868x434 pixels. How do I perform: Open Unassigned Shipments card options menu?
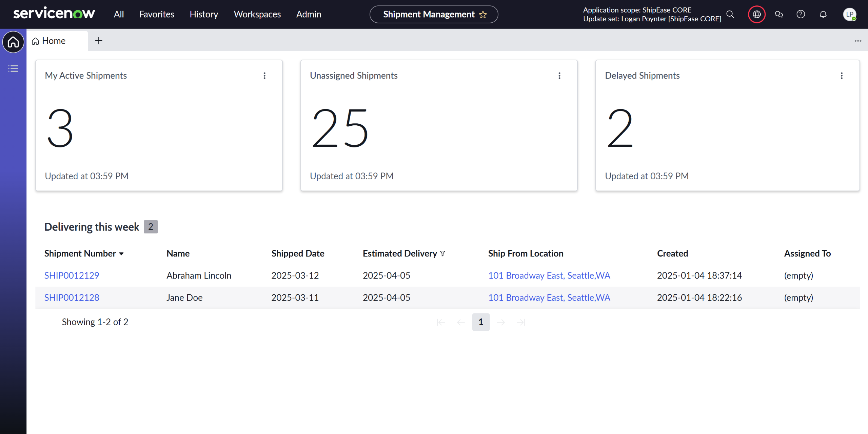click(x=559, y=76)
